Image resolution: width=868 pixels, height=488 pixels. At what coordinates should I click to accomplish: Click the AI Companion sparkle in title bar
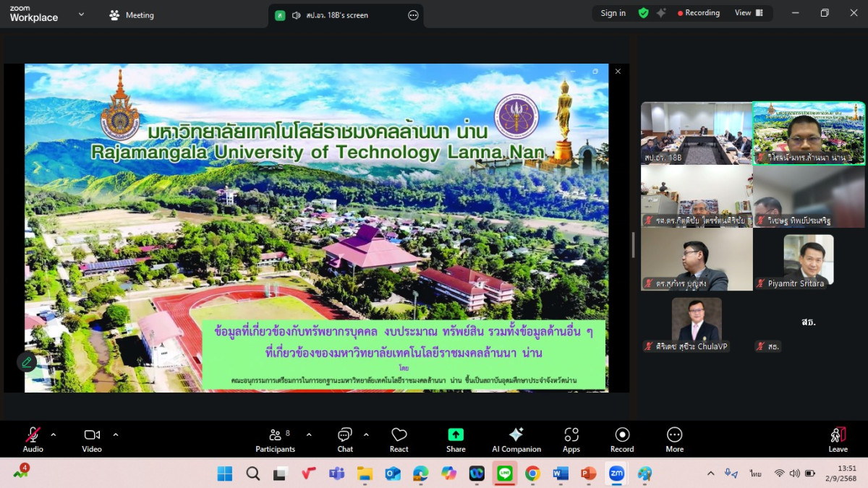[x=661, y=13]
